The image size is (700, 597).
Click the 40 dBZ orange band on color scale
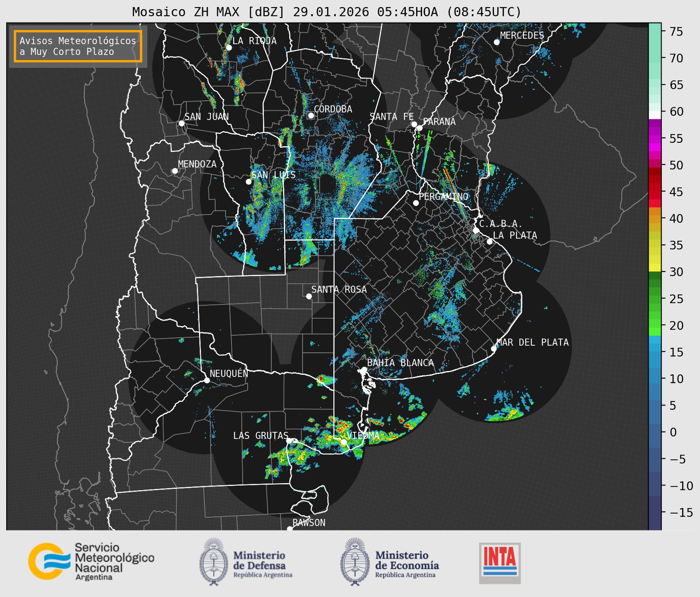pyautogui.click(x=655, y=218)
